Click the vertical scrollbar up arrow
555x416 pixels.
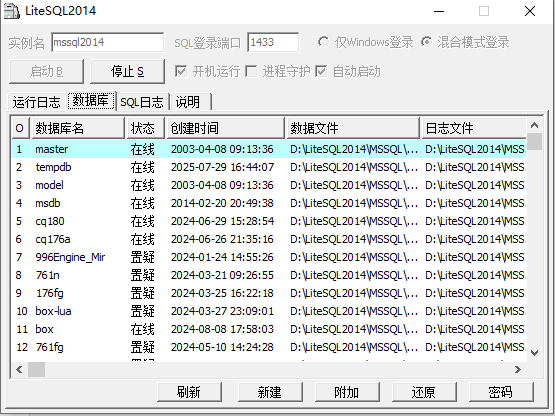coord(534,125)
